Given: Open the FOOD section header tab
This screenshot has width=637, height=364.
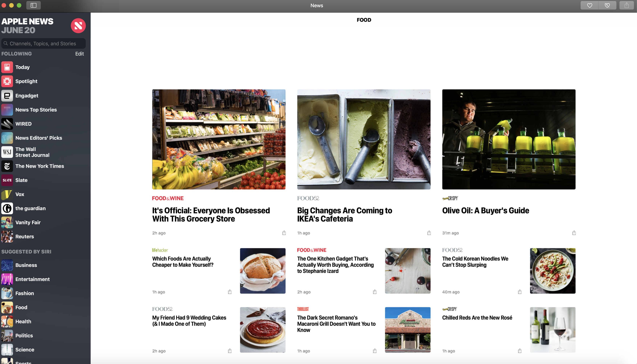Looking at the screenshot, I should 363,20.
